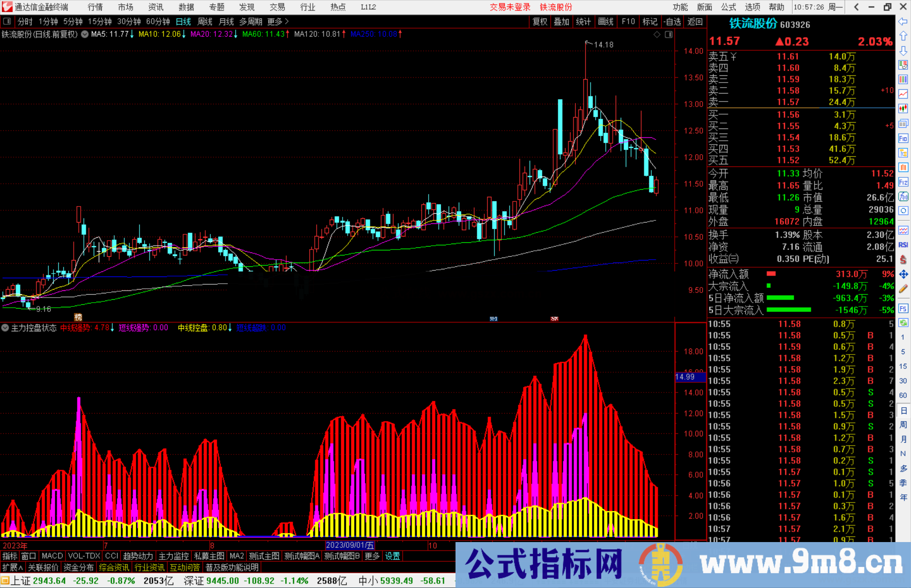This screenshot has height=588, width=911.
Task: Open the 行情 menu
Action: coord(95,7)
